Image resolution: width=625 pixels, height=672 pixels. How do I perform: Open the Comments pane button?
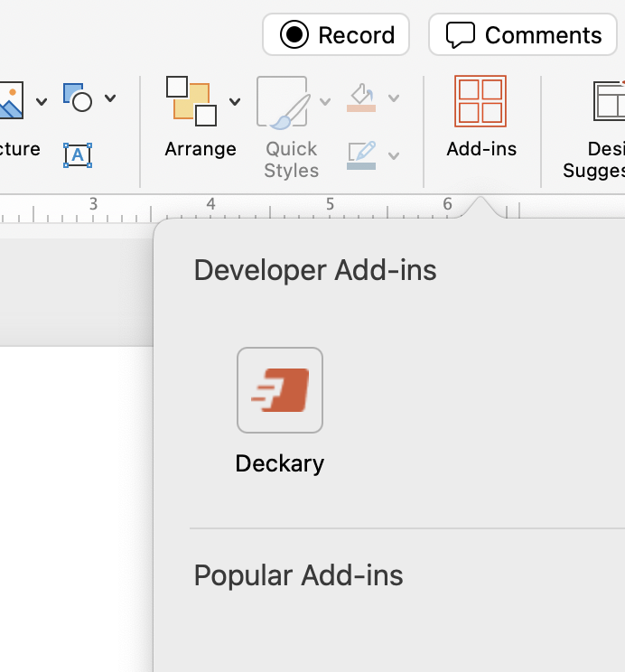click(x=523, y=34)
